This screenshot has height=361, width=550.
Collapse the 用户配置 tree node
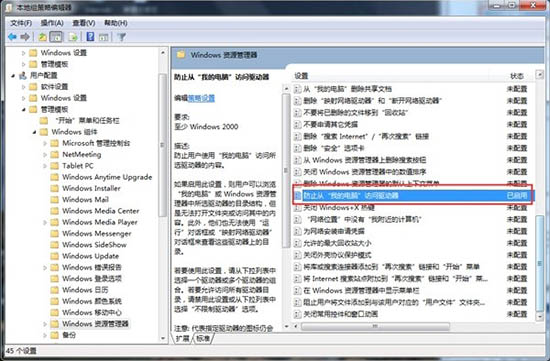(x=13, y=75)
